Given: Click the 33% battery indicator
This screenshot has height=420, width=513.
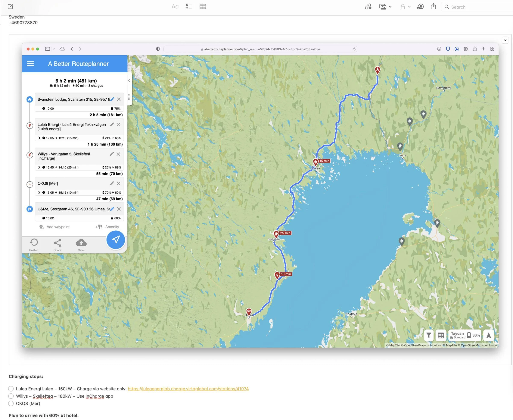Looking at the screenshot, I should point(474,335).
